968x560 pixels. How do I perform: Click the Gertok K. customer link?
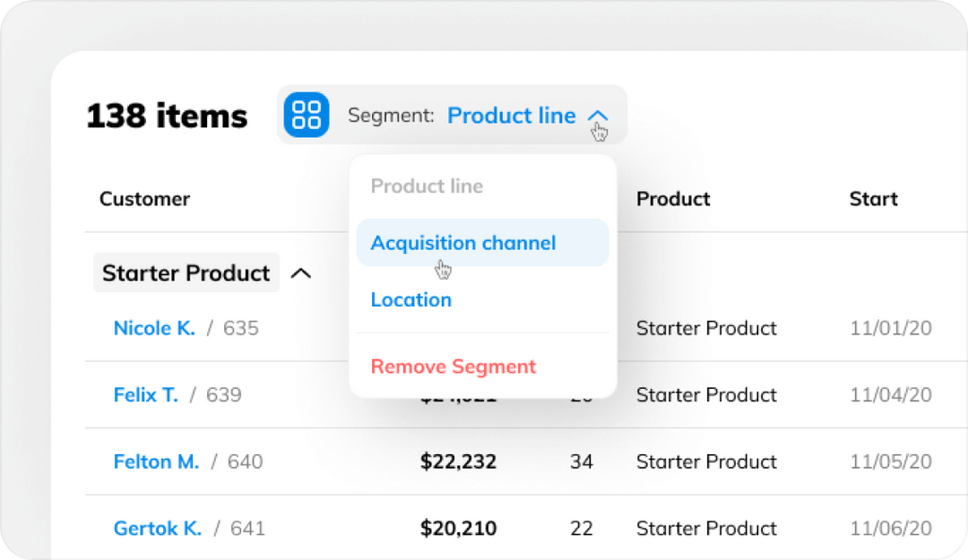(x=158, y=528)
